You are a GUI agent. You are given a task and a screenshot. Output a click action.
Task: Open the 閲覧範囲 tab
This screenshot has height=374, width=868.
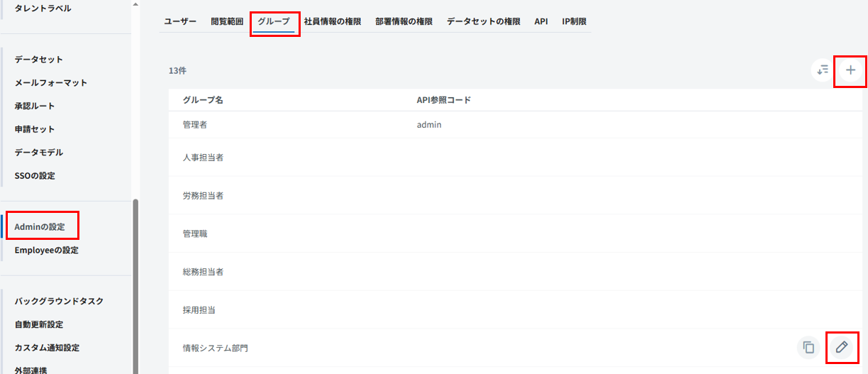click(227, 21)
